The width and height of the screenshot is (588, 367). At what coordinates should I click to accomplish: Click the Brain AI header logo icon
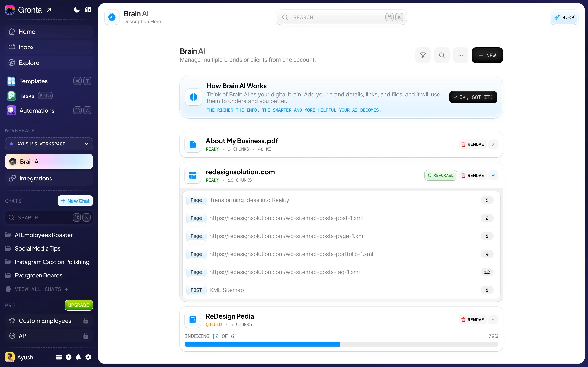(112, 17)
